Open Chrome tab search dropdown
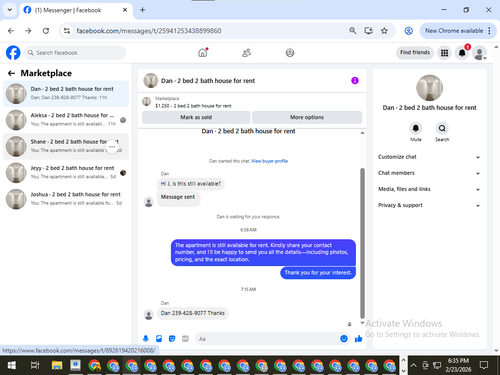Viewport: 500px width, 375px height. click(x=10, y=10)
